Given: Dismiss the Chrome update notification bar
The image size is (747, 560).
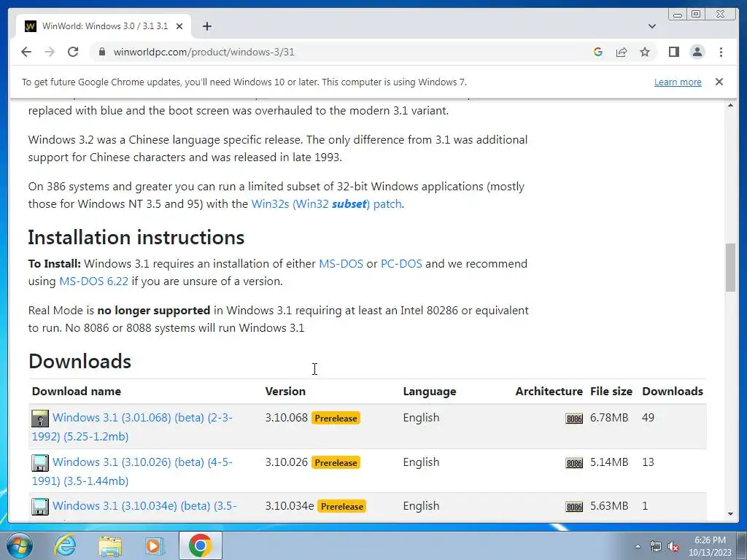Looking at the screenshot, I should (719, 82).
